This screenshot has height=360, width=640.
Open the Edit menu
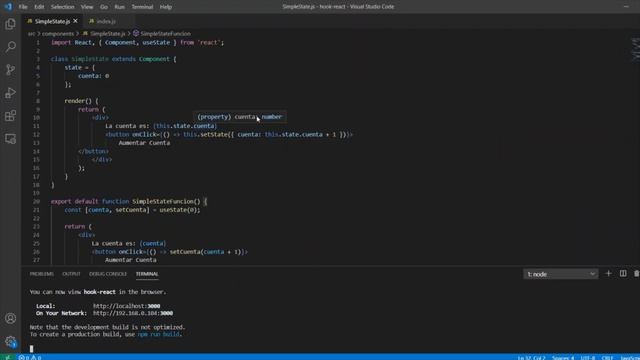point(39,7)
